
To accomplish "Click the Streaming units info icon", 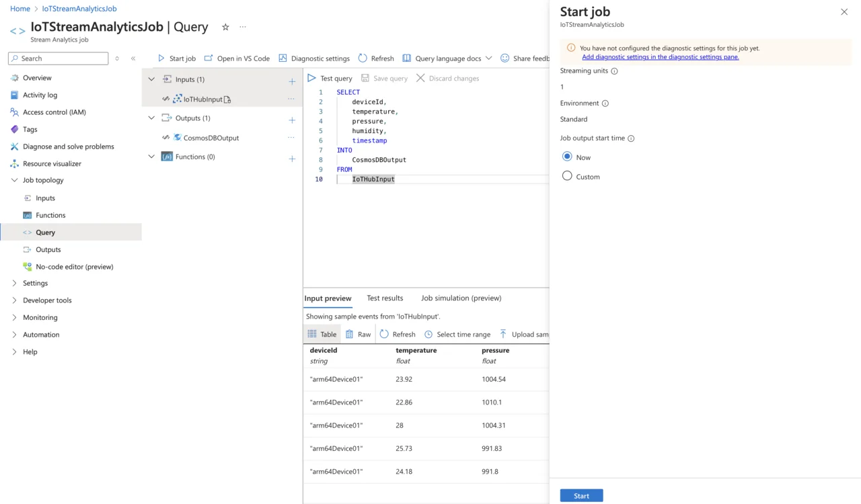I will tap(614, 71).
